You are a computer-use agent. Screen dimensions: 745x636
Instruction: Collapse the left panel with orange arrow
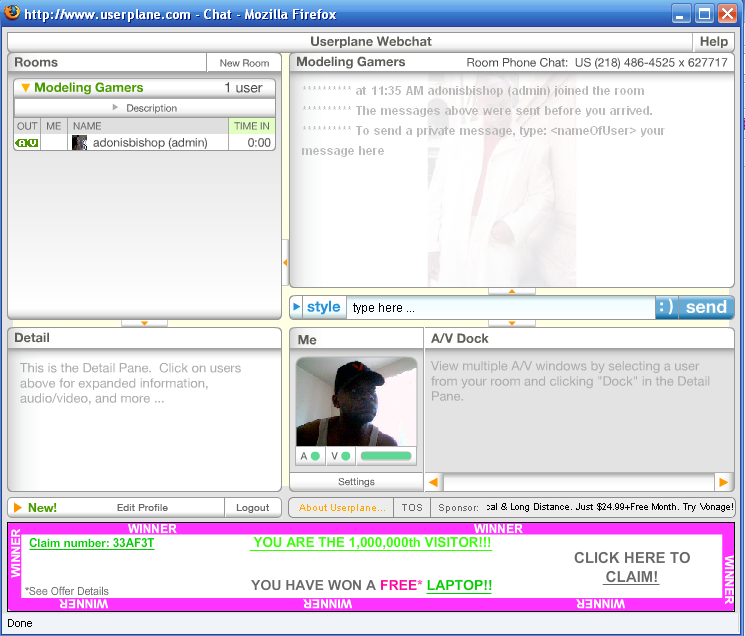[285, 262]
